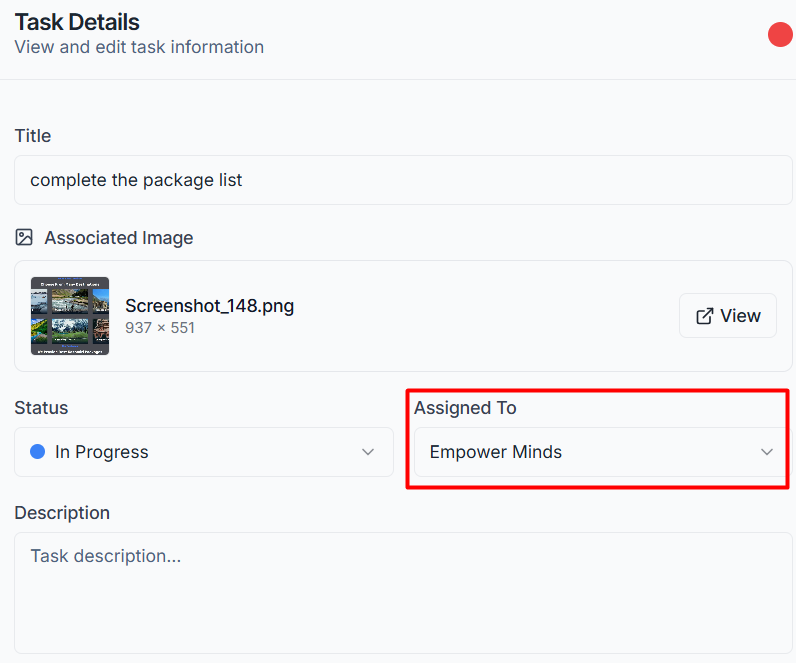Click the View button for the image

pyautogui.click(x=727, y=316)
